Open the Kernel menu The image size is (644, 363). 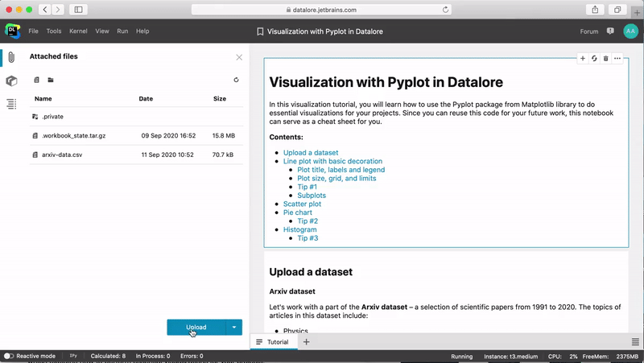[x=78, y=31]
